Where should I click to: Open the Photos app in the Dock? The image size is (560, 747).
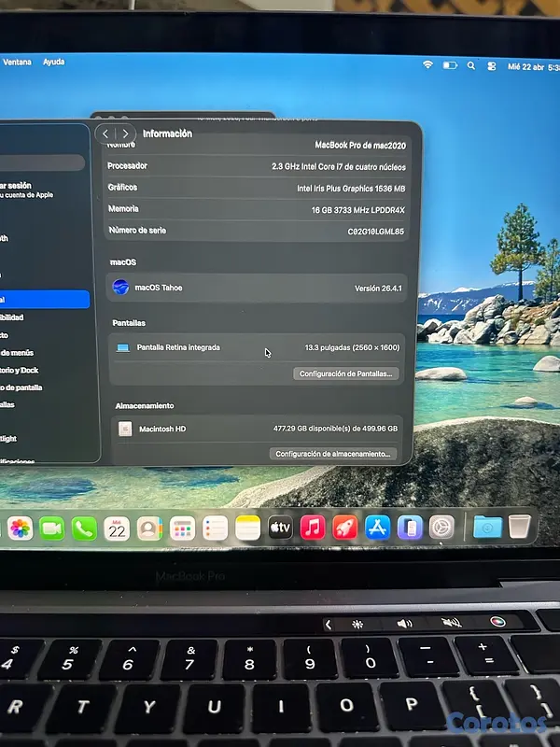tap(20, 529)
